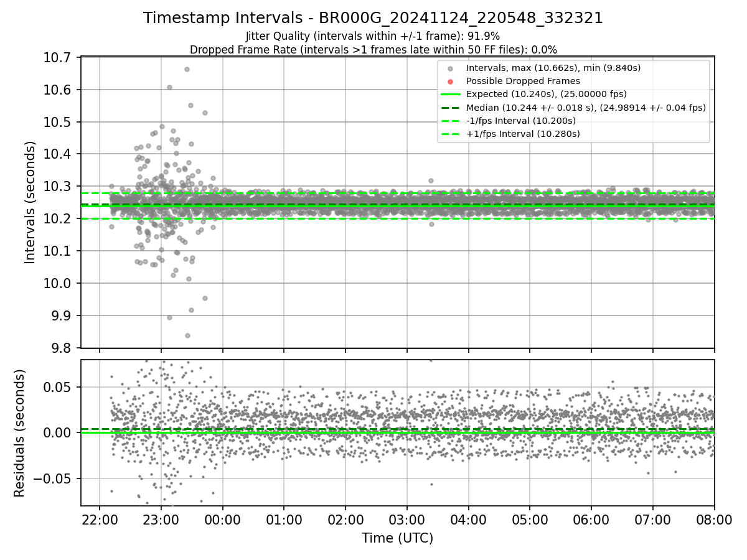
Task: Click the Residuals (seconds) y-axis label
Action: point(19,433)
